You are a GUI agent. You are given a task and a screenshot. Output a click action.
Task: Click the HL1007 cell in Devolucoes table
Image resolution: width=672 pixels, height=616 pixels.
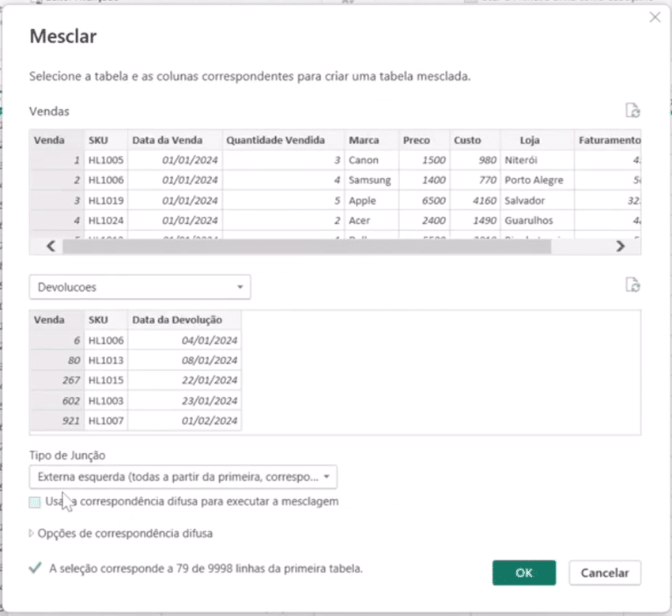(x=106, y=421)
